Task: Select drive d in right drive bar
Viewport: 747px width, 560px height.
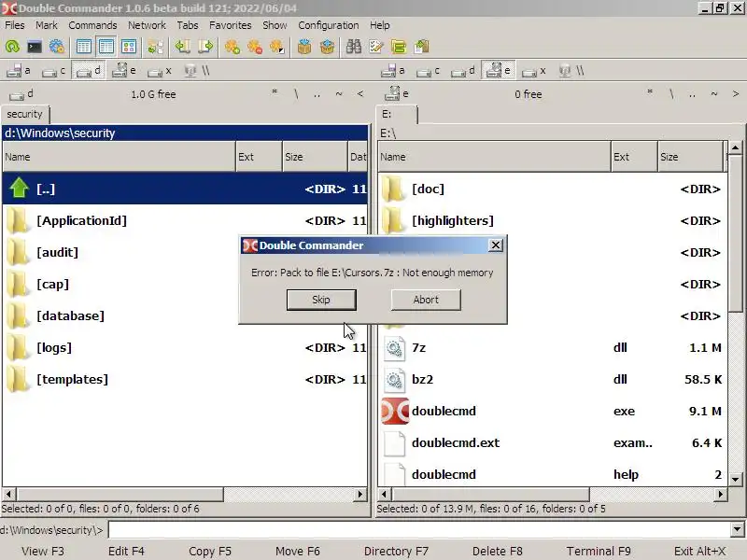Action: 463,71
